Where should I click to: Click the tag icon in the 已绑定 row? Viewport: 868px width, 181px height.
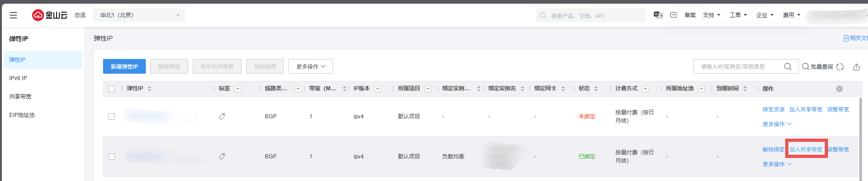[222, 157]
